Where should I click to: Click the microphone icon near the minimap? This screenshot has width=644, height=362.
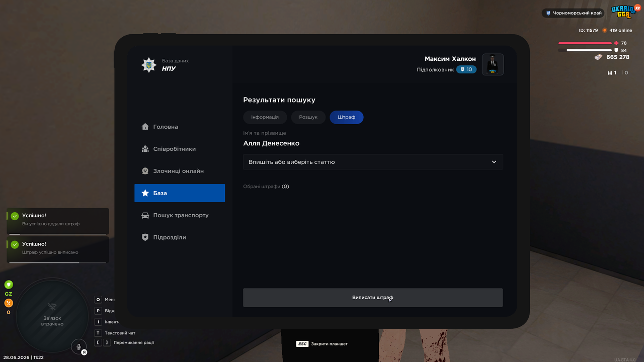click(x=78, y=347)
